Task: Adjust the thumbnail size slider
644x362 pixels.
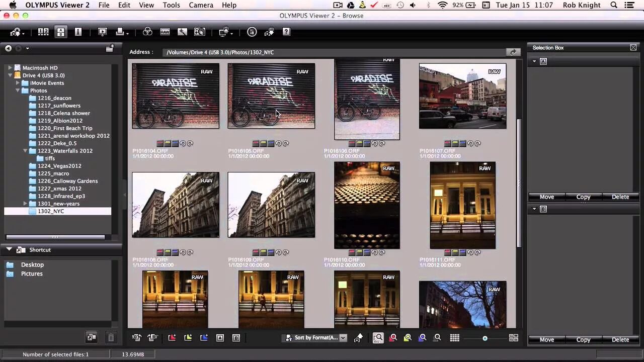Action: coord(485,338)
